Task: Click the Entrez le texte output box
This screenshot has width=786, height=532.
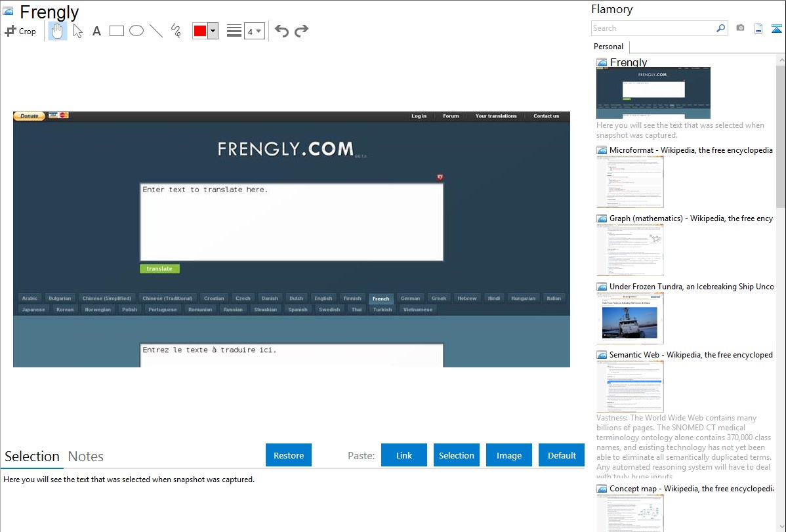Action: click(x=292, y=355)
